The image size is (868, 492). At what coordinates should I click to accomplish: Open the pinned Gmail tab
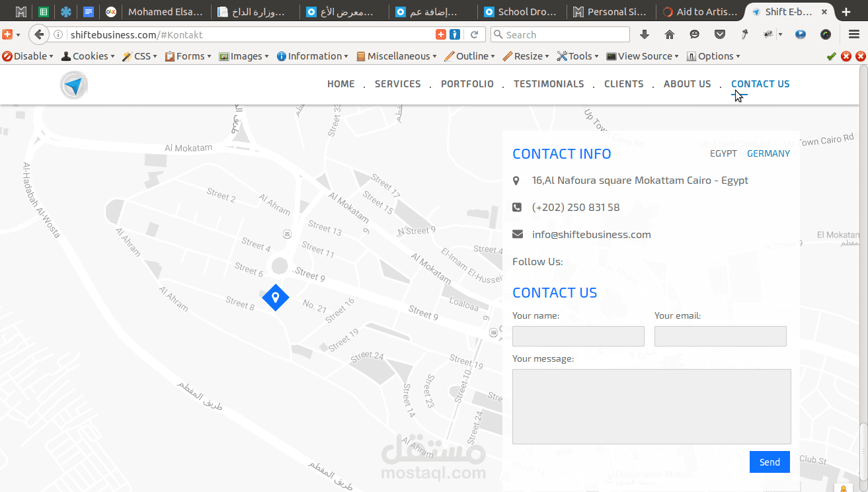pos(21,11)
